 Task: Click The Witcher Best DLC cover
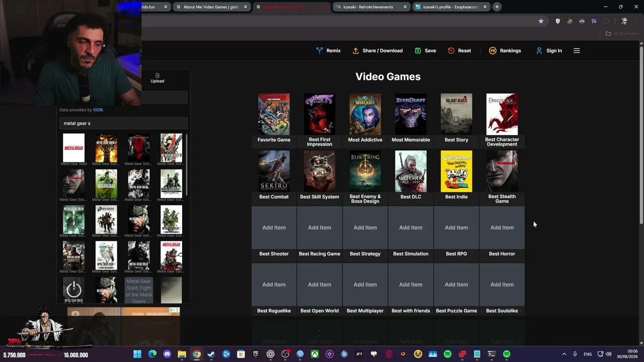(411, 171)
